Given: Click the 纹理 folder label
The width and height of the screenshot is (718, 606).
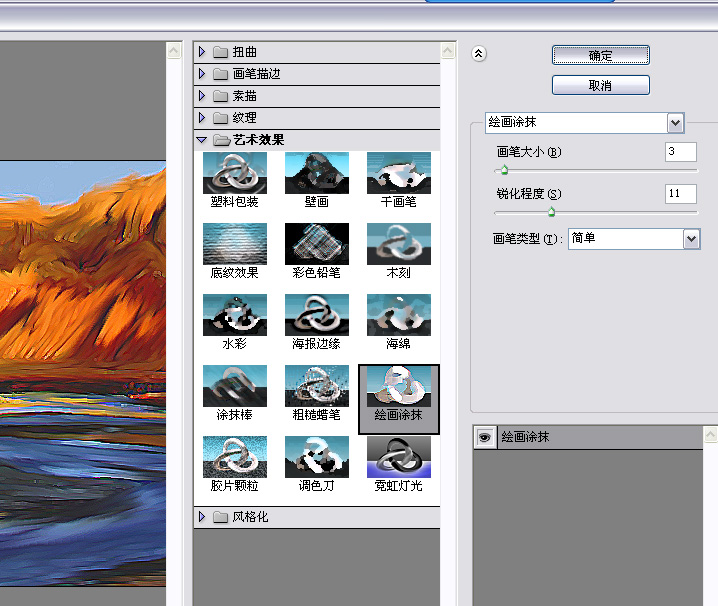Looking at the screenshot, I should pyautogui.click(x=245, y=118).
